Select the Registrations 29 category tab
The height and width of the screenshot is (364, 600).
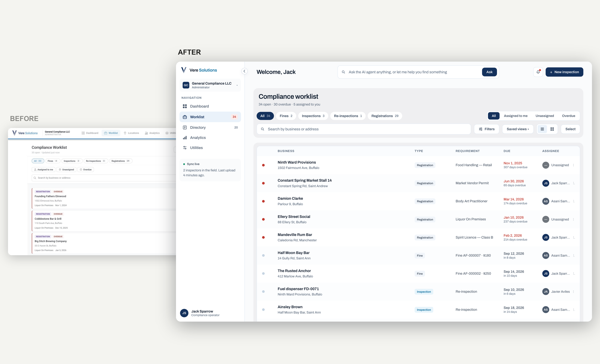tap(385, 116)
